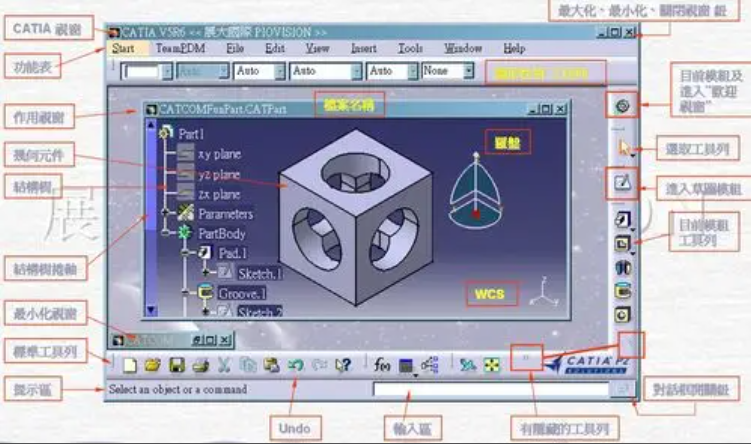751x444 pixels.
Task: Open the Formula f(x) tool
Action: point(382,365)
